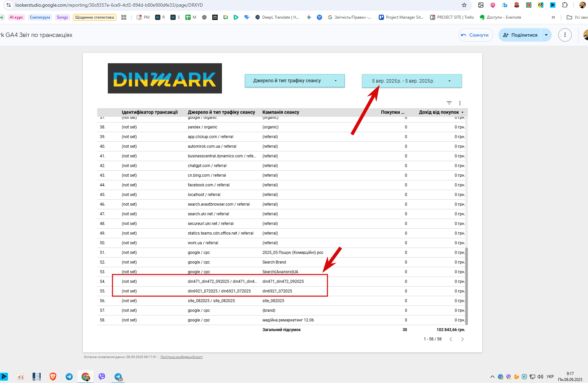Image resolution: width=588 pixels, height=383 pixels.
Task: Open first Telegram taskbar icon
Action: [69, 376]
